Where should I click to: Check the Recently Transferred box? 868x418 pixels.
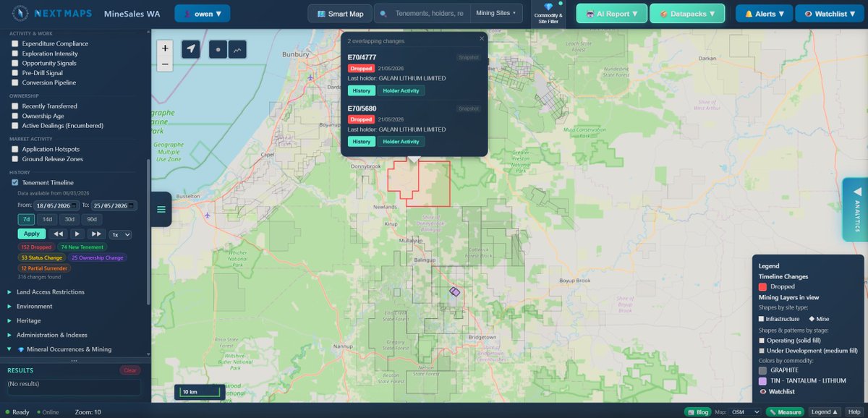pos(14,106)
